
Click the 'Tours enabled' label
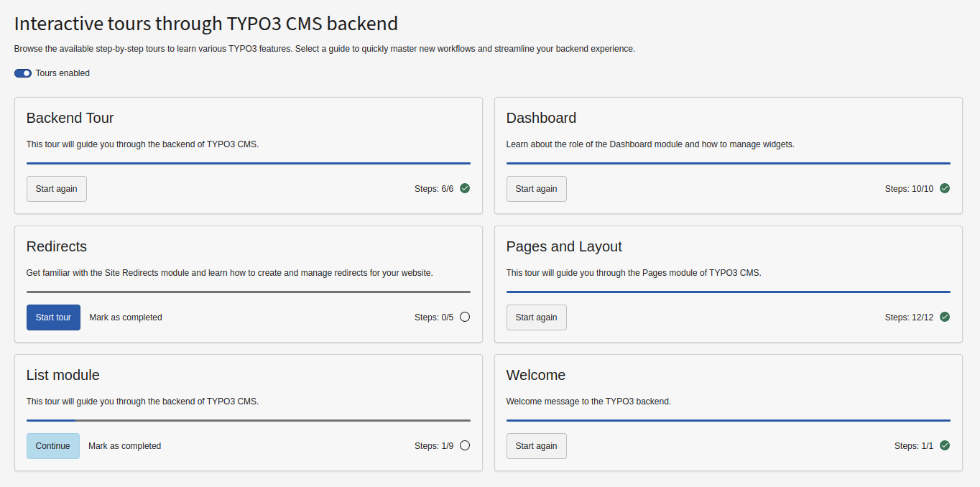[63, 73]
